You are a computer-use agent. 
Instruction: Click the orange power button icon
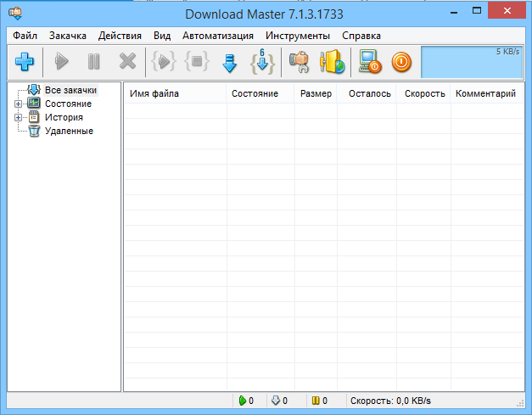(x=401, y=62)
